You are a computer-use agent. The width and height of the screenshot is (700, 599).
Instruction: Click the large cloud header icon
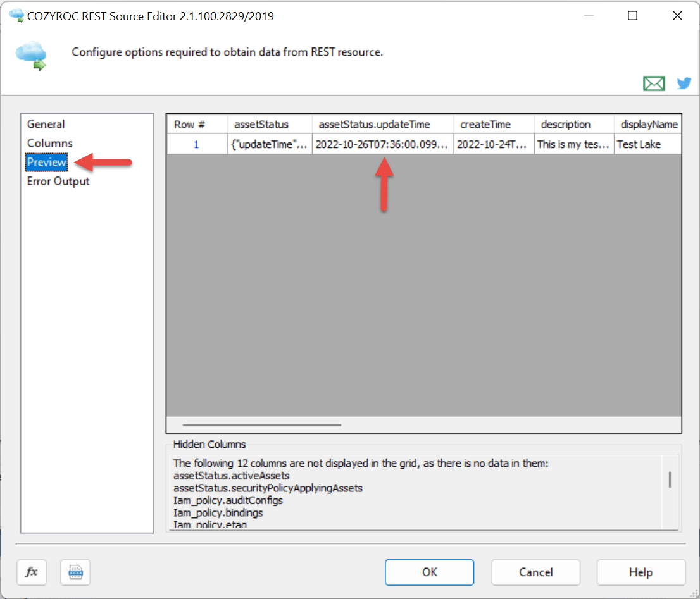[31, 56]
